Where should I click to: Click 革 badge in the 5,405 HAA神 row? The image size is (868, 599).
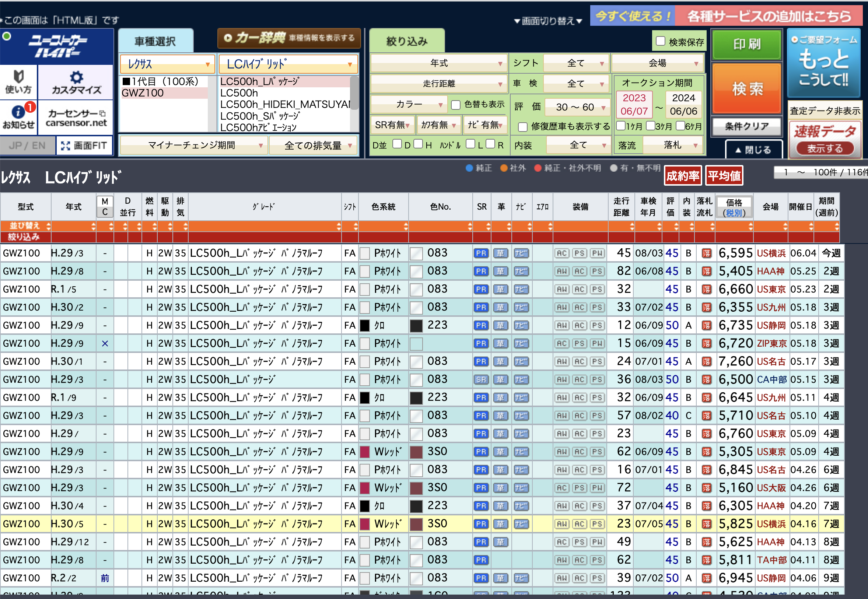tap(501, 272)
